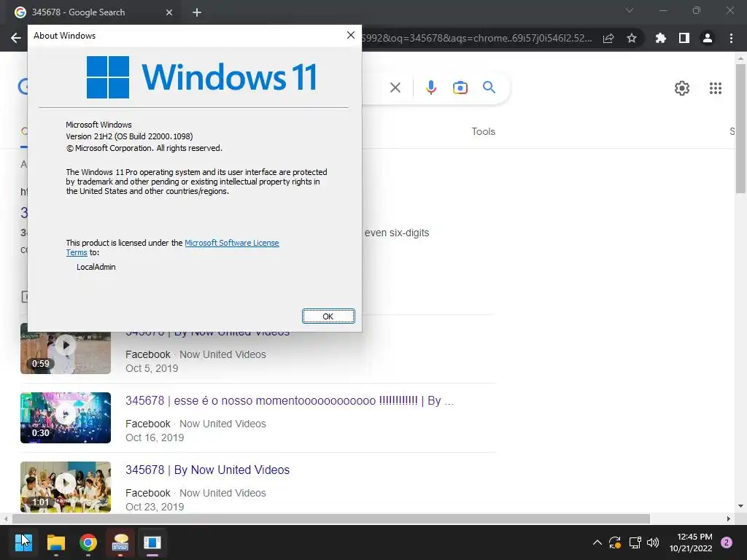Clear the Google search box
Screen dimensions: 747x560
point(395,87)
